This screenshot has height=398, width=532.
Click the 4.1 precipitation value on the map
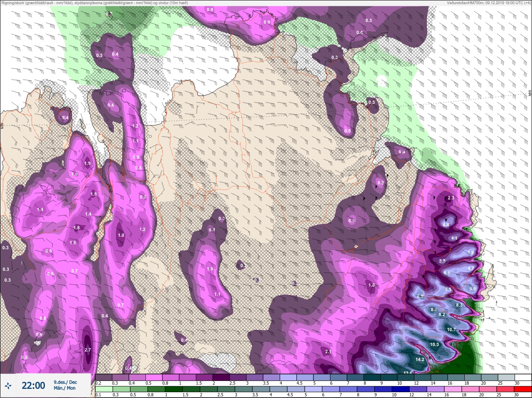(x=454, y=238)
